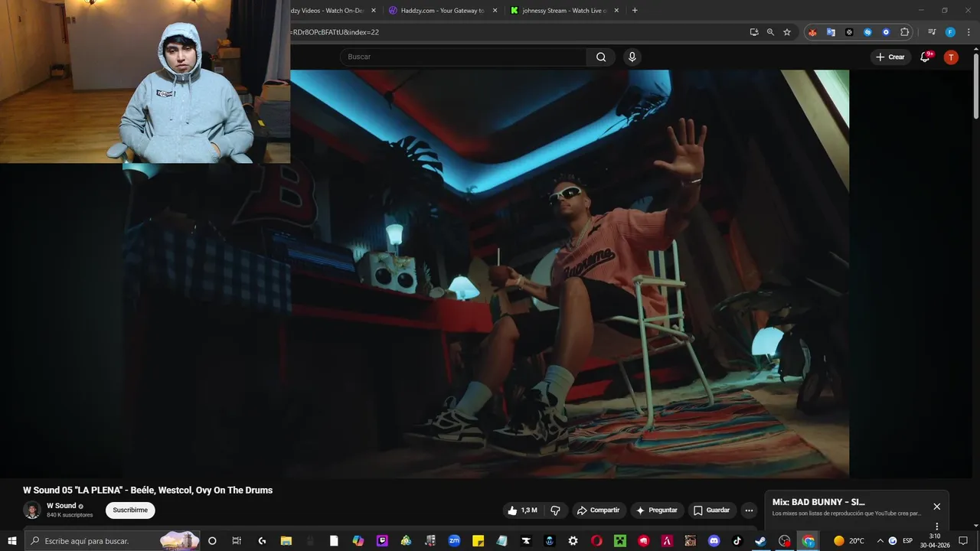Screen dimensions: 980x551
Task: Save the video with Guardar
Action: (x=712, y=510)
